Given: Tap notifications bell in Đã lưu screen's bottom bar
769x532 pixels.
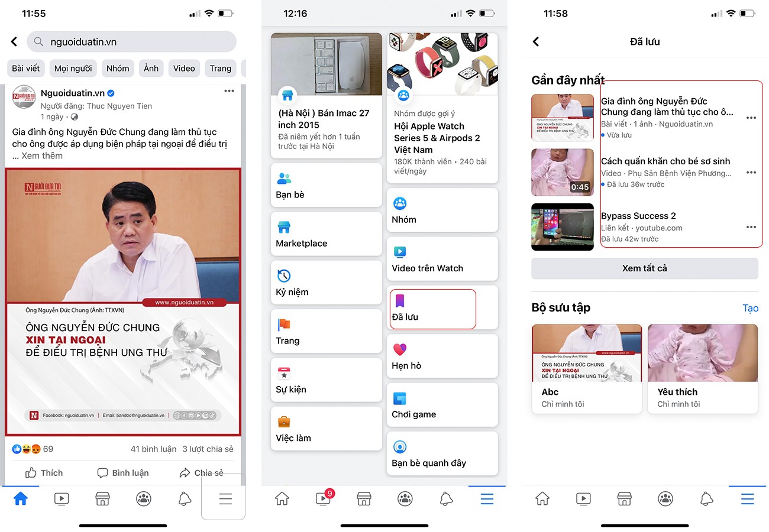Looking at the screenshot, I should pos(706,499).
